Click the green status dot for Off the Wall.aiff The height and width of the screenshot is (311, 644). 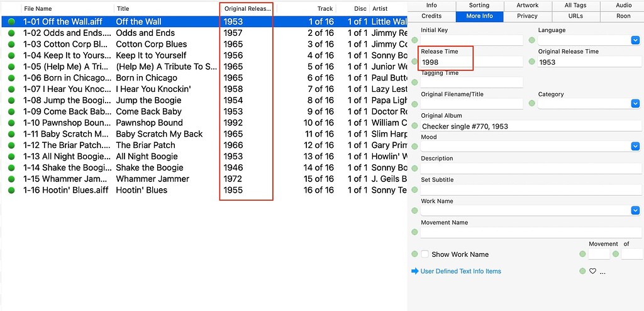tap(11, 22)
